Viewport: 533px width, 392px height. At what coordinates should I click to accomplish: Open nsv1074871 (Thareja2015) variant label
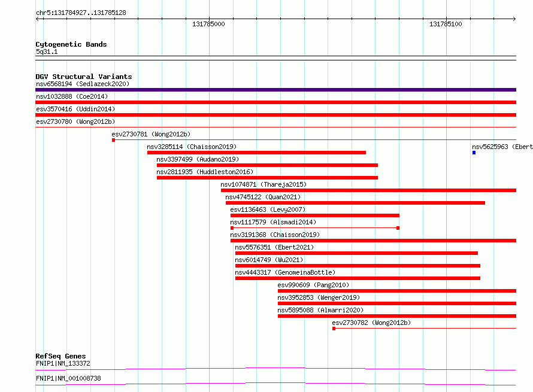[x=264, y=184]
